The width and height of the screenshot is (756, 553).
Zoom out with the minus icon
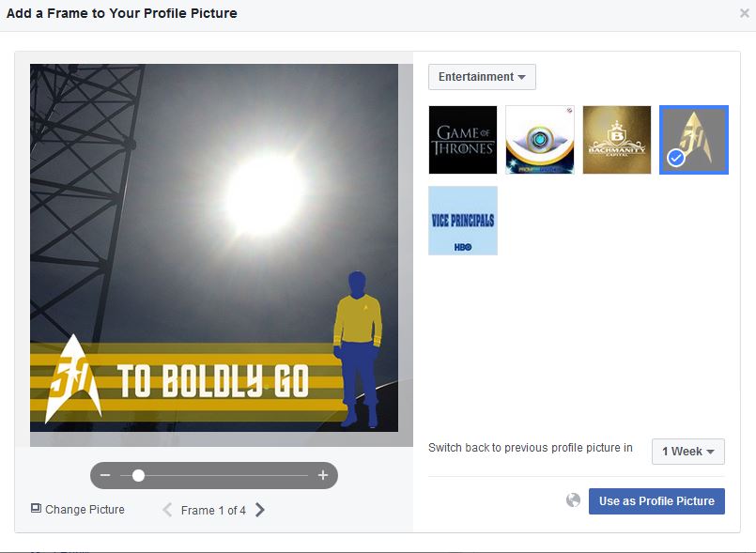pos(105,475)
